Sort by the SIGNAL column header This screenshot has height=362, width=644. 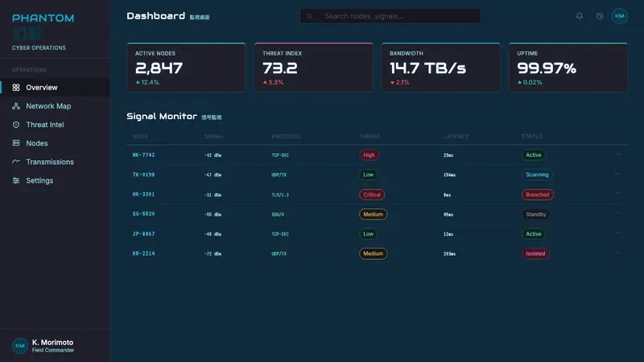point(213,136)
